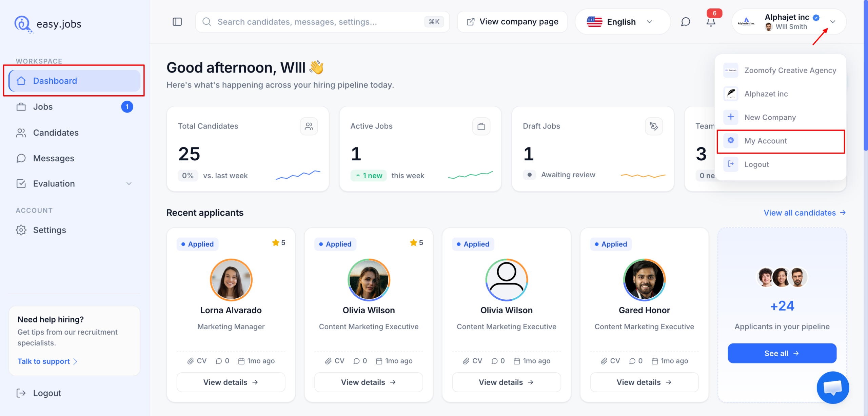Image resolution: width=868 pixels, height=416 pixels.
Task: Focus the search candidates input field
Action: 322,22
